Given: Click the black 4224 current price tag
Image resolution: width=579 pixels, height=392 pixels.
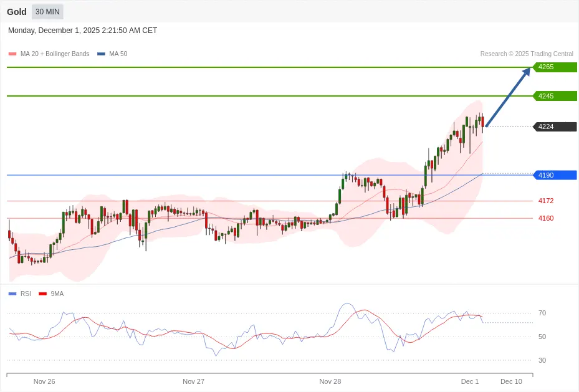Looking at the screenshot, I should coord(554,127).
